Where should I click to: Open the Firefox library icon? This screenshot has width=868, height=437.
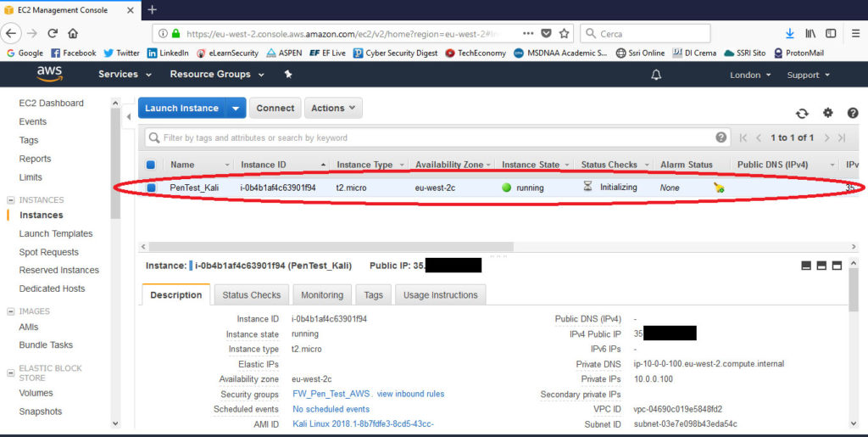click(x=810, y=33)
